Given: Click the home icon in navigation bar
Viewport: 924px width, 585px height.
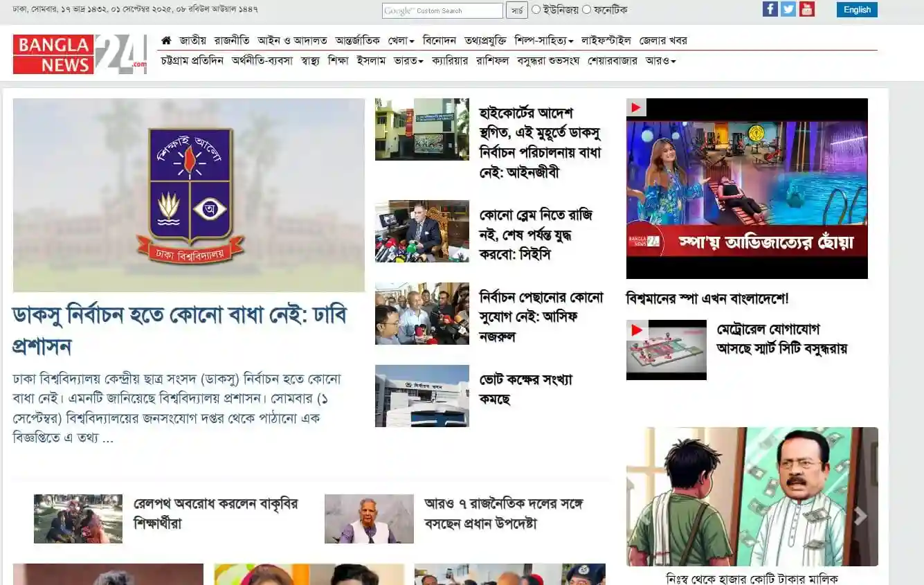Looking at the screenshot, I should pos(165,40).
